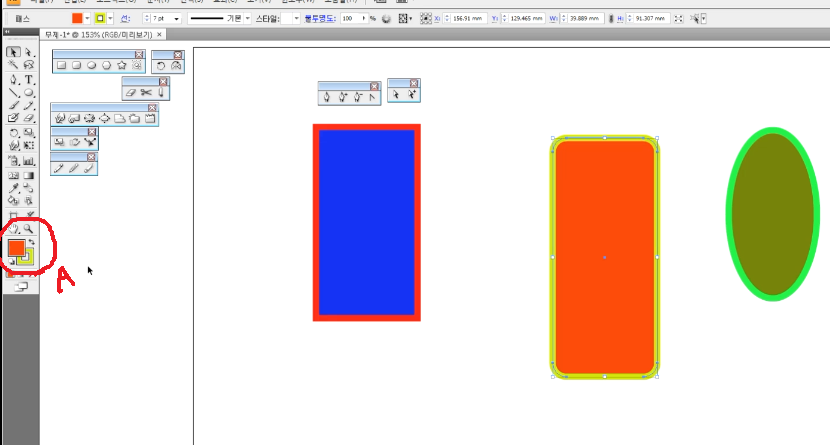Toggle the constrain width and height proportions link
Viewport: 830px width, 445px height.
pos(611,19)
